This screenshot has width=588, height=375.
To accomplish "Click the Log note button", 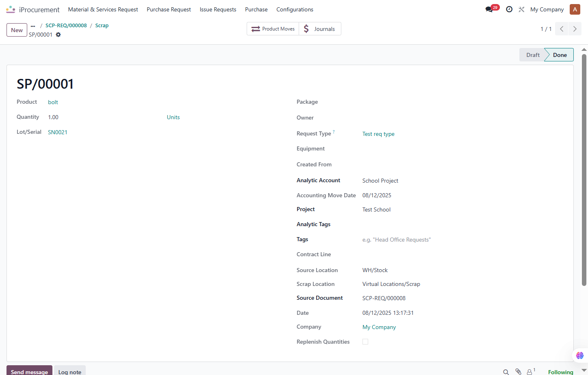I will point(70,371).
